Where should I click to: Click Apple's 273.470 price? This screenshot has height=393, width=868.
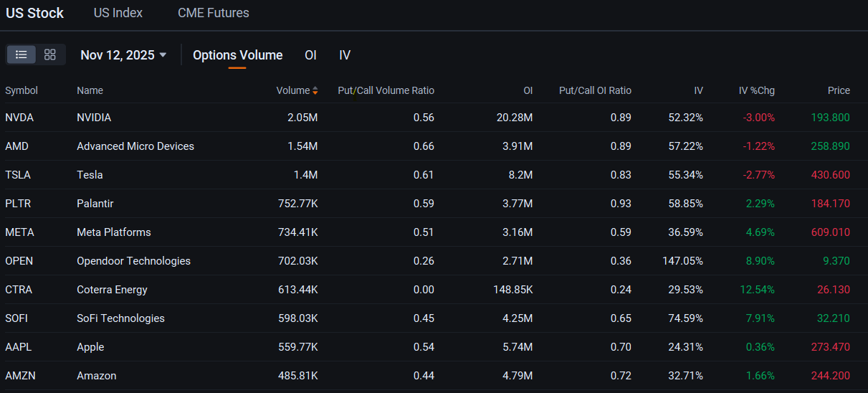click(x=831, y=347)
